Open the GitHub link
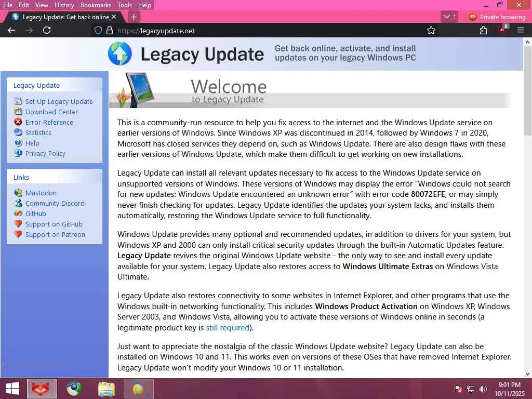Image resolution: width=532 pixels, height=399 pixels. [36, 214]
